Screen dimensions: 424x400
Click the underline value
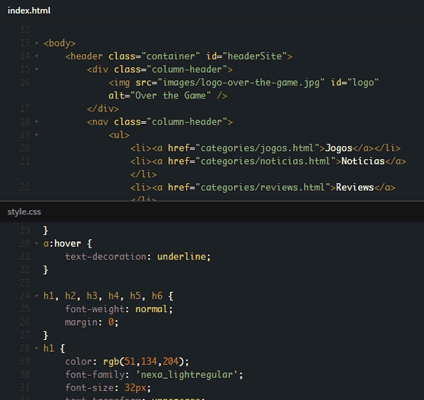[x=181, y=257]
